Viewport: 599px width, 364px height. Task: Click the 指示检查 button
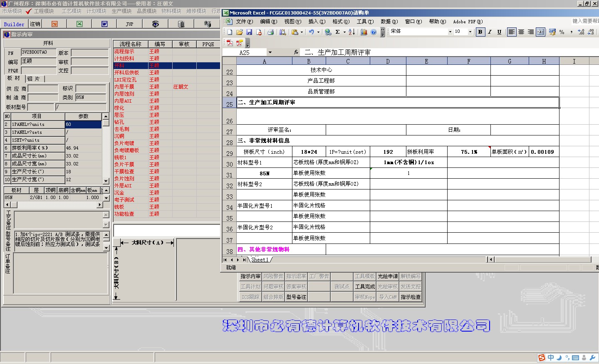click(x=411, y=297)
